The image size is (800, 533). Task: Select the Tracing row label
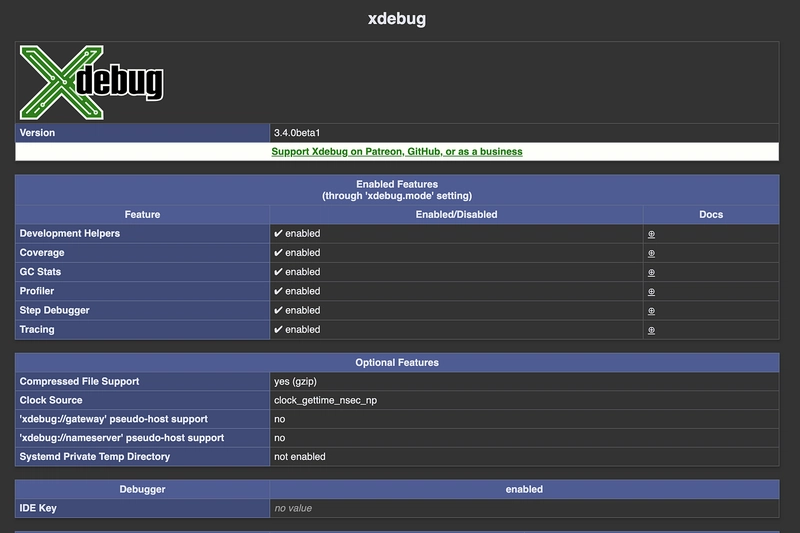point(142,329)
